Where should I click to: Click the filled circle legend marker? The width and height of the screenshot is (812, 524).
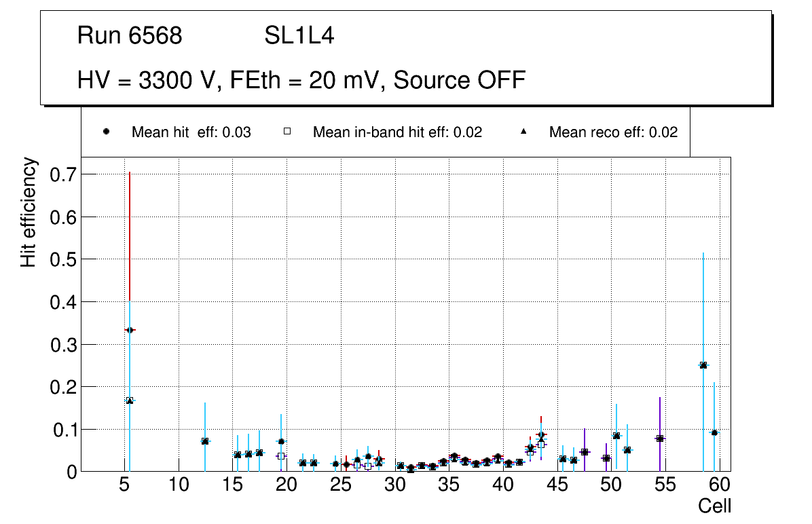coord(107,132)
